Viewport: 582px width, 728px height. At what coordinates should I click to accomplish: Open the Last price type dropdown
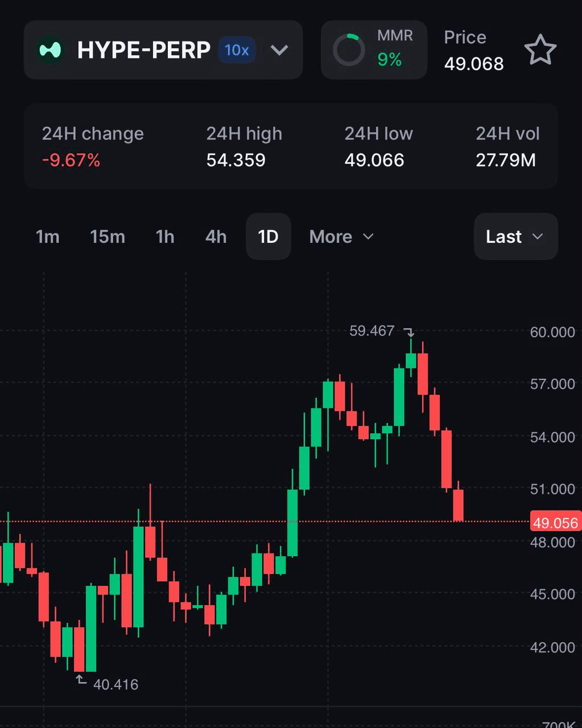tap(515, 237)
